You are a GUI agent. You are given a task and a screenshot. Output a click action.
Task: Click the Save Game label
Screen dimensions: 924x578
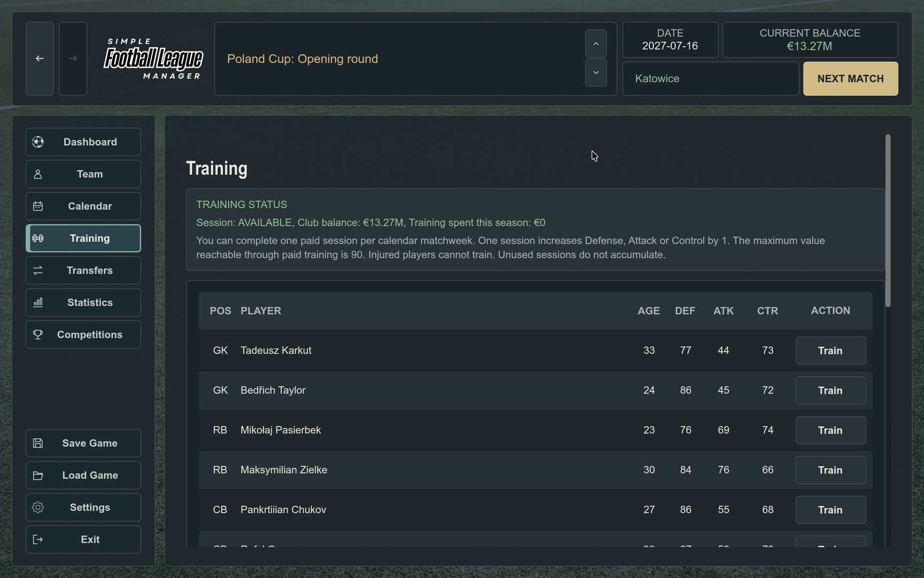[90, 443]
